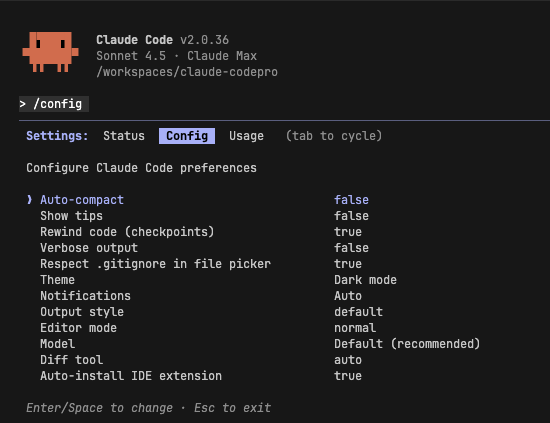Click the selection arrow beside Auto-compact

click(x=29, y=200)
